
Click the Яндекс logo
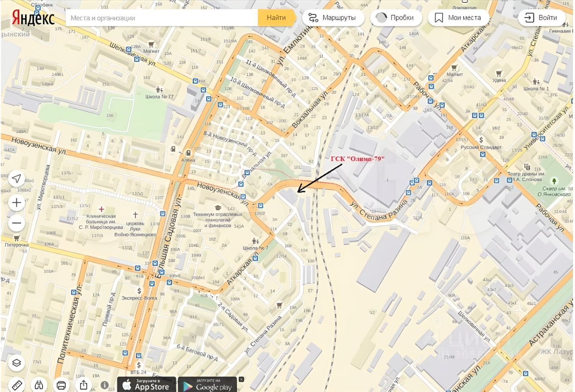tap(33, 18)
